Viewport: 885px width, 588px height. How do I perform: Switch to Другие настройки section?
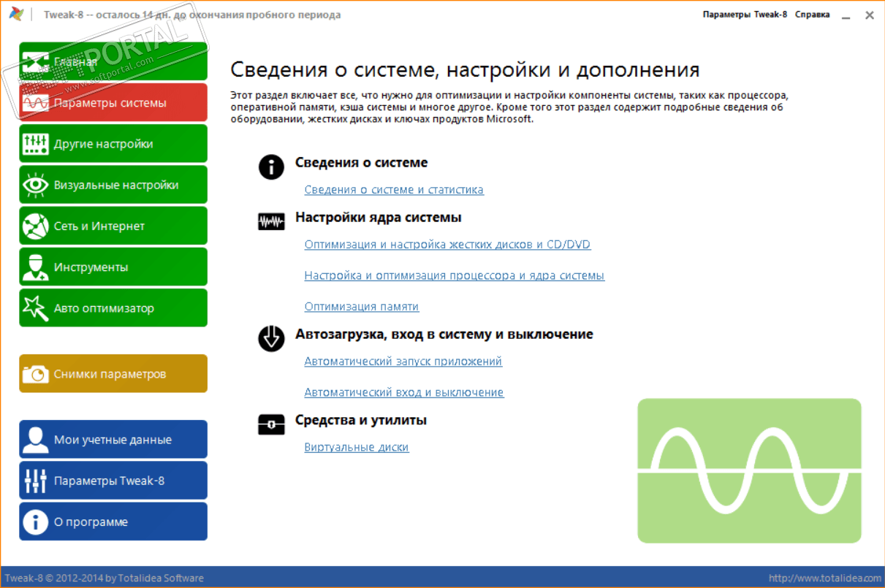tap(113, 143)
